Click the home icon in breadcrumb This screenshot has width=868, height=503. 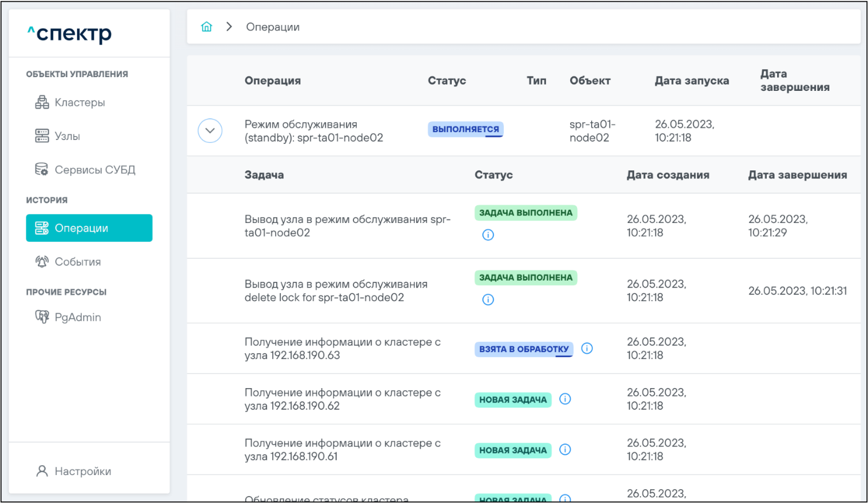pos(206,27)
